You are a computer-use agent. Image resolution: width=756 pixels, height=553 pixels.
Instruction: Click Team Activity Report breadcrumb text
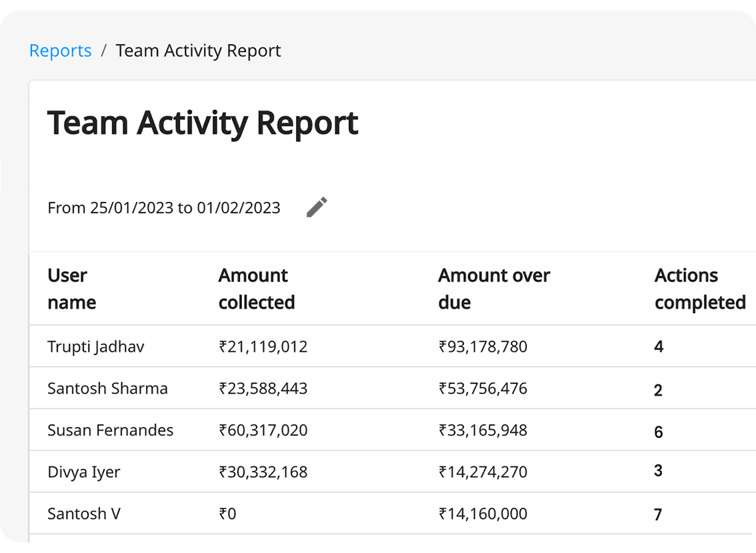[x=198, y=51]
